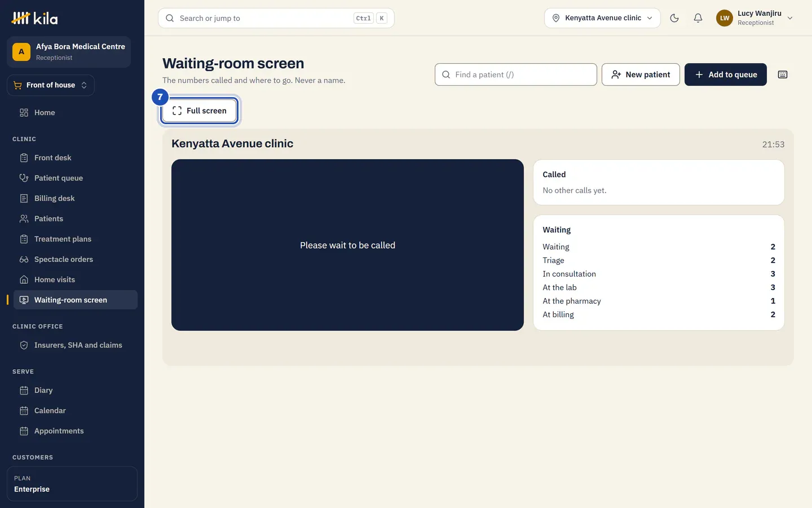Open notifications bell
Screen dimensions: 812x508
698,18
